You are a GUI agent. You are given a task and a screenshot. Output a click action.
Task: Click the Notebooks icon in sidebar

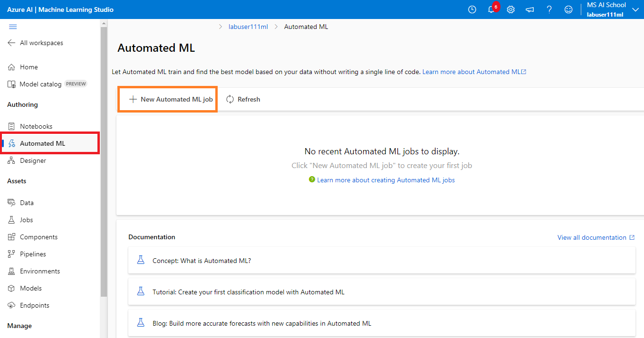click(11, 126)
